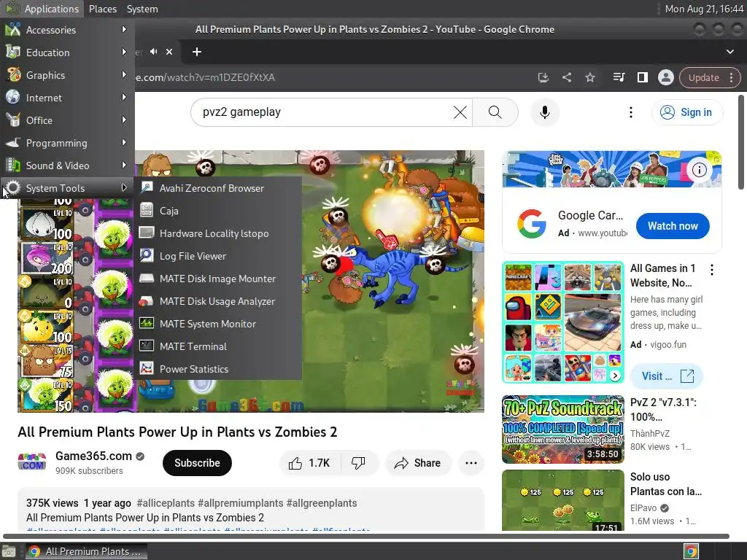This screenshot has height=560, width=747.
Task: Dislike the video with thumbs down
Action: [x=358, y=463]
